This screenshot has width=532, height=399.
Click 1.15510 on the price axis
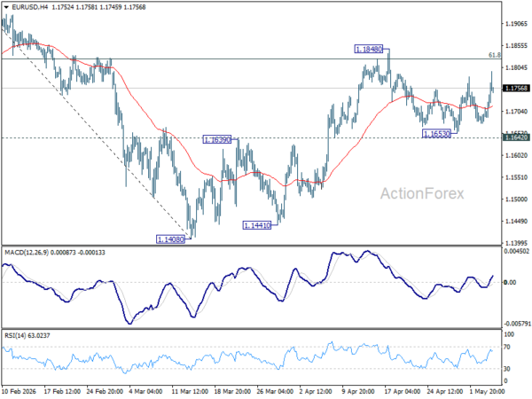pyautogui.click(x=516, y=177)
